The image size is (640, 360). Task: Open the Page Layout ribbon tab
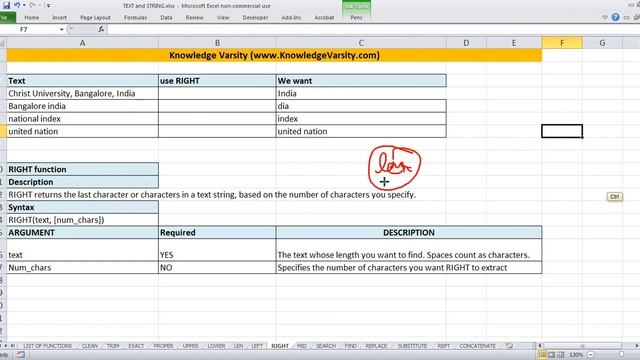coord(95,18)
